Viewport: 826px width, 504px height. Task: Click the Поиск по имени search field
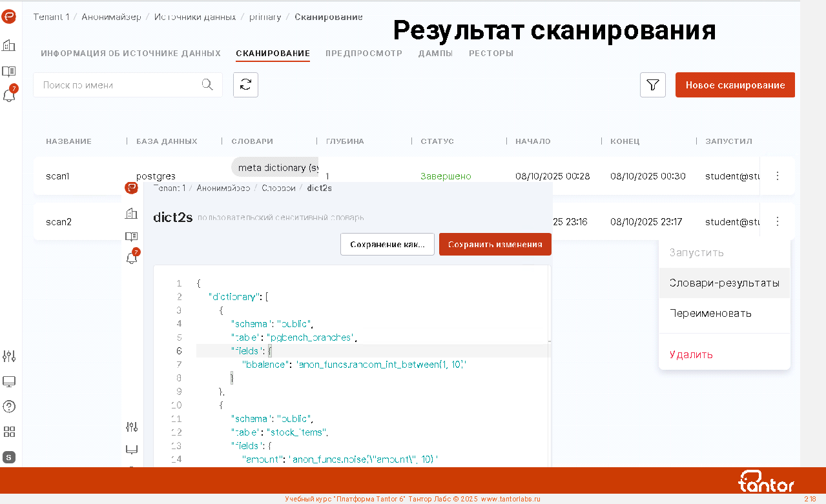[119, 85]
